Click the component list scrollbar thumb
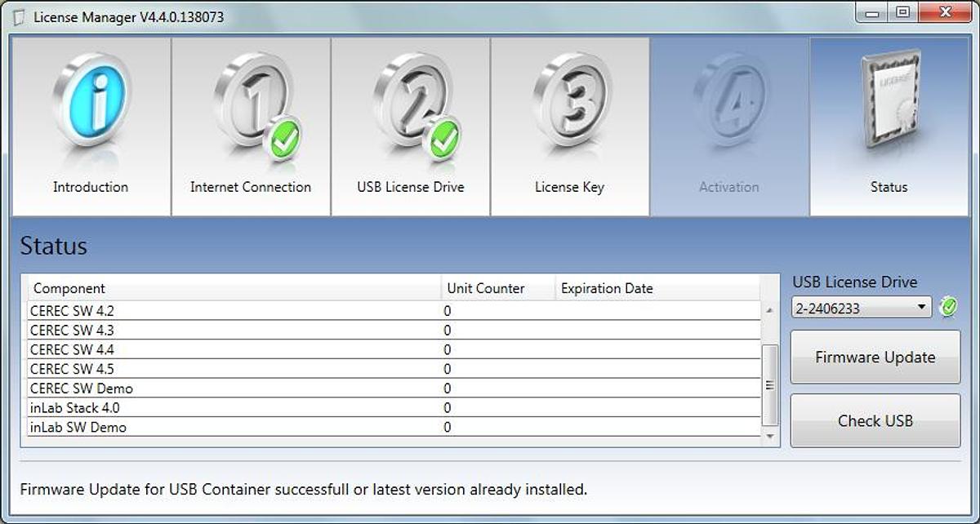 coord(769,385)
